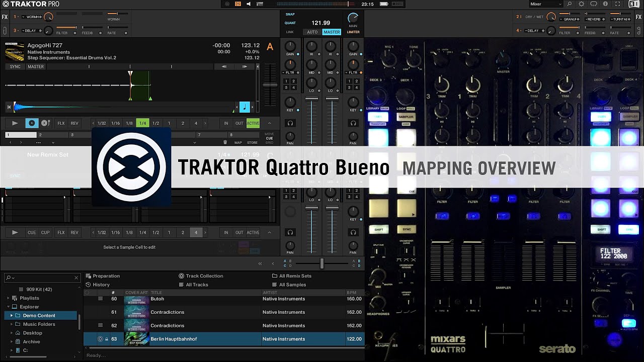Switch the master clock to AUTO
644x362 pixels.
pos(312,32)
